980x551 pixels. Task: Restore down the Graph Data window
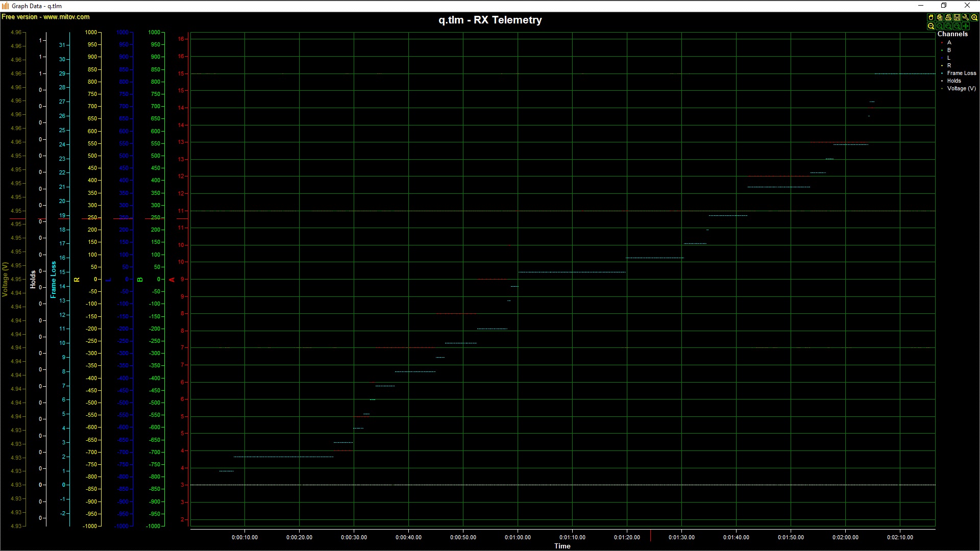click(x=944, y=6)
